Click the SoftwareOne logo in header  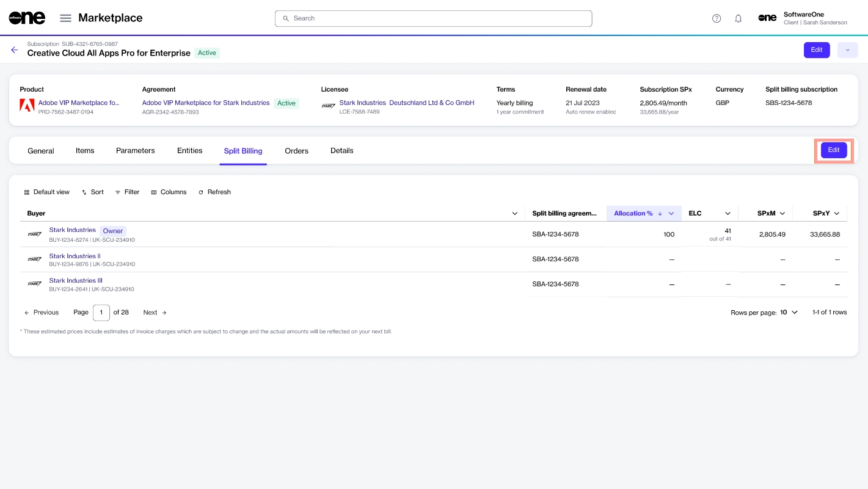(x=27, y=18)
